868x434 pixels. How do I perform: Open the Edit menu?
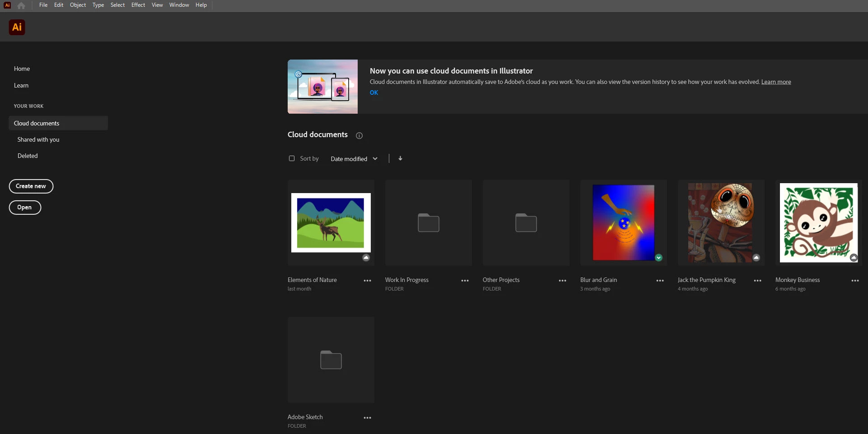[x=59, y=5]
